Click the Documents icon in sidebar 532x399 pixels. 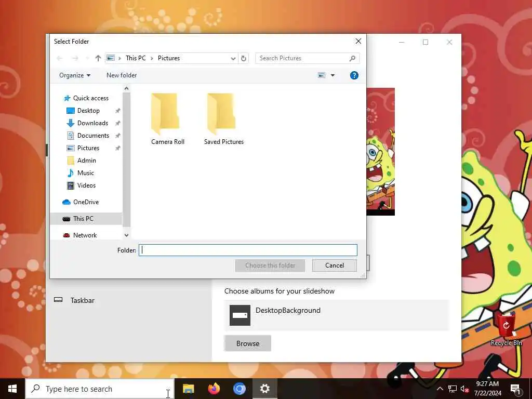click(x=71, y=136)
